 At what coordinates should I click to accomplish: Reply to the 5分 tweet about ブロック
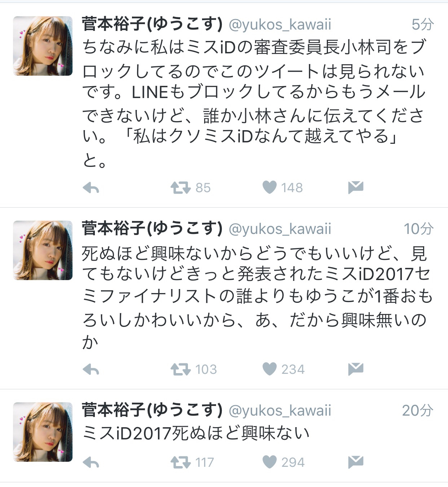tap(91, 188)
